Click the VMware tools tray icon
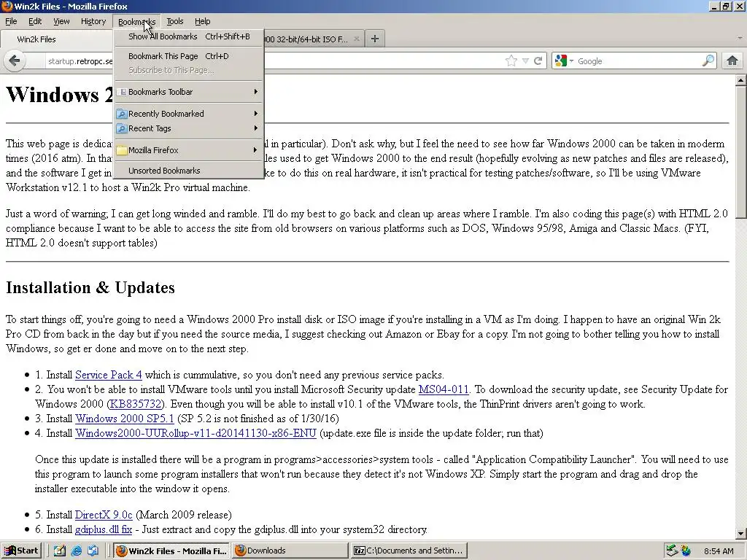The height and width of the screenshot is (560, 747). pos(686,551)
